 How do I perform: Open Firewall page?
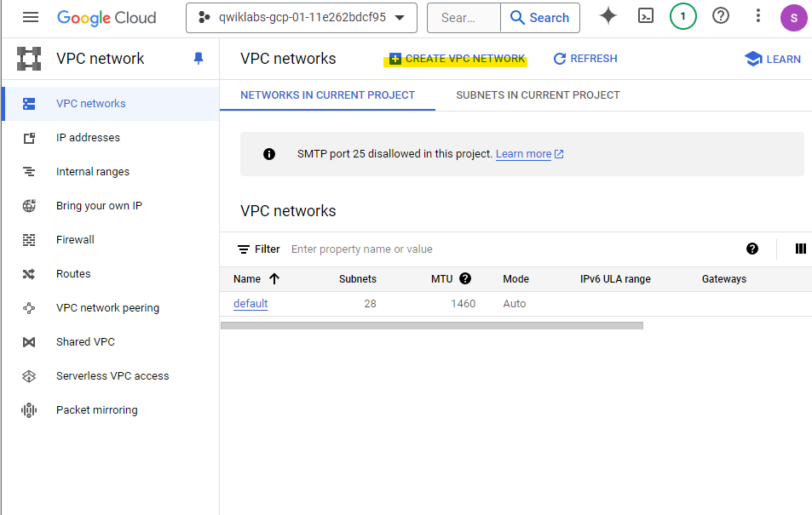[110, 240]
